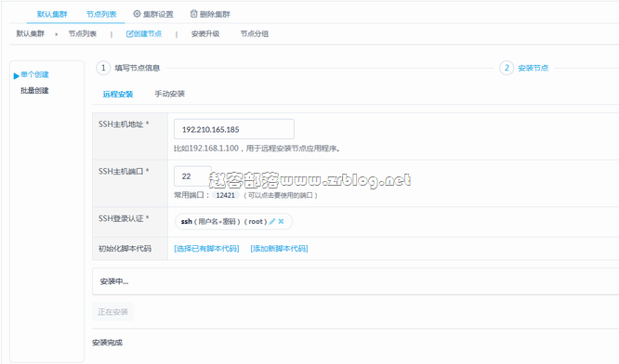
Task: Open 安装升级 section
Action: (x=205, y=34)
